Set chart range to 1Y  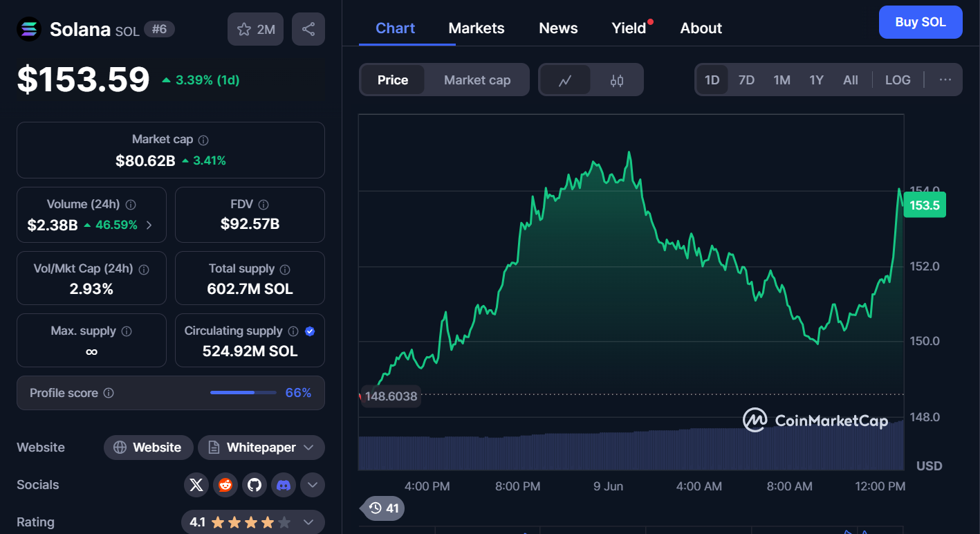point(816,80)
